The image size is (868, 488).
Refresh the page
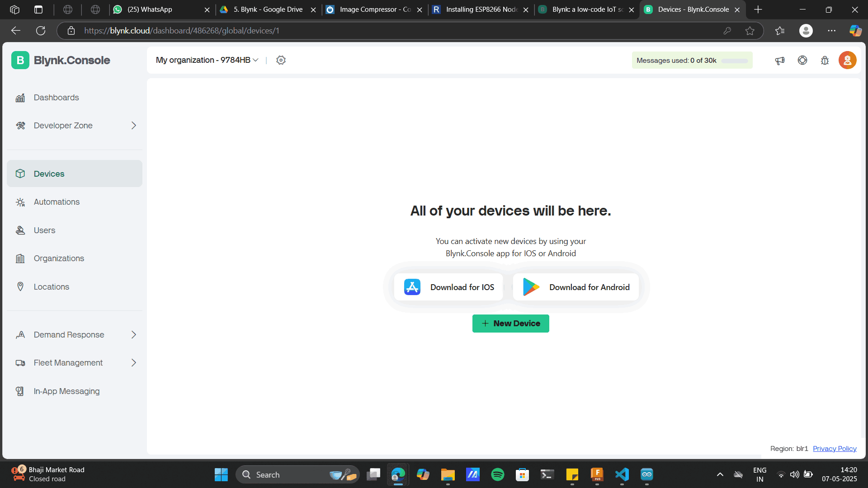coord(41,31)
